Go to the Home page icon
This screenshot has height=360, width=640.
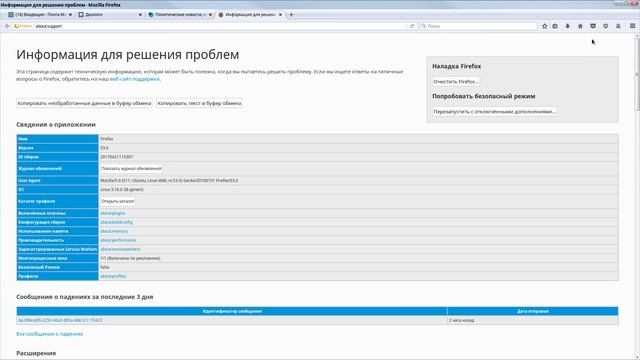pyautogui.click(x=580, y=26)
